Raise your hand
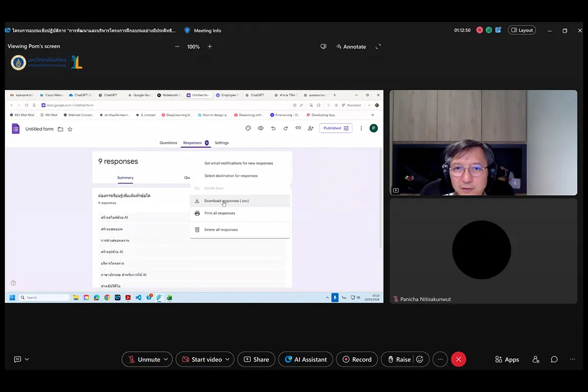 coord(398,359)
